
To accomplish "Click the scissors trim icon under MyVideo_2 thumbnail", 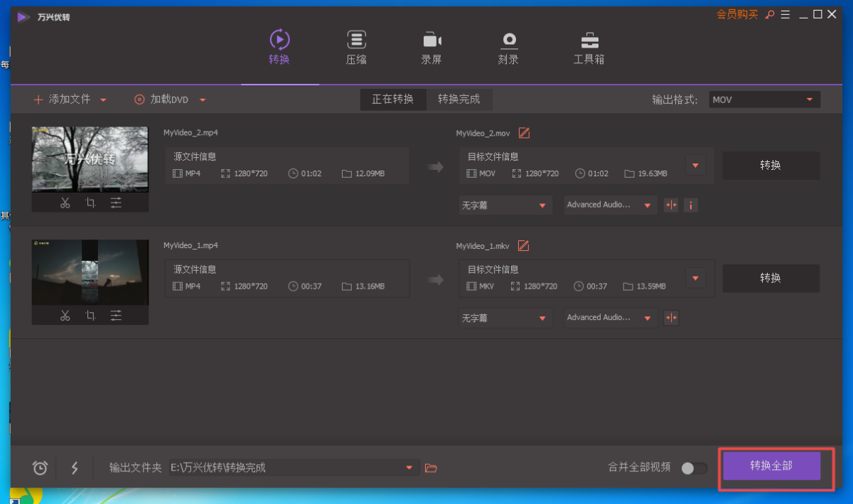I will click(65, 203).
